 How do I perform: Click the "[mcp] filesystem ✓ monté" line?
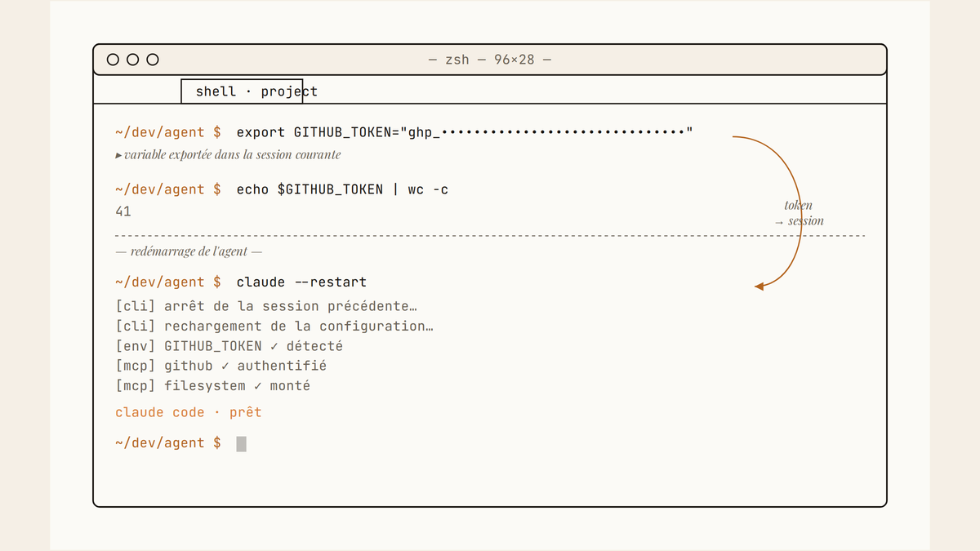[213, 385]
